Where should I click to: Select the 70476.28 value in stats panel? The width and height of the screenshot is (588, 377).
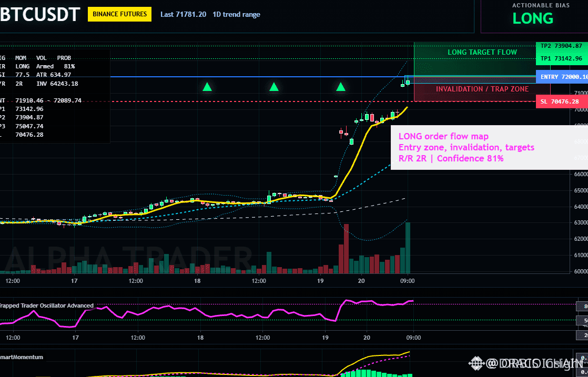pos(29,135)
